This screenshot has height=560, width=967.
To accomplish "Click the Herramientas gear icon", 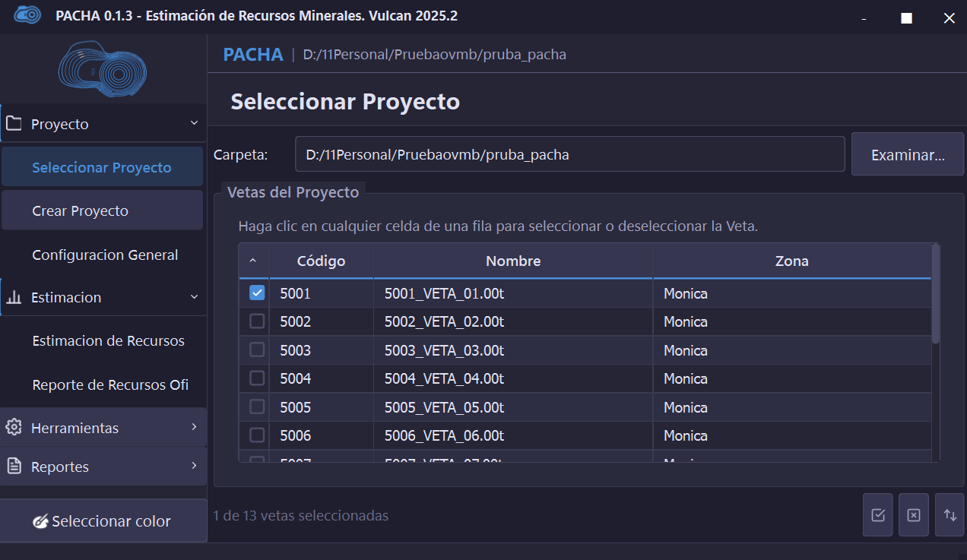I will tap(14, 427).
